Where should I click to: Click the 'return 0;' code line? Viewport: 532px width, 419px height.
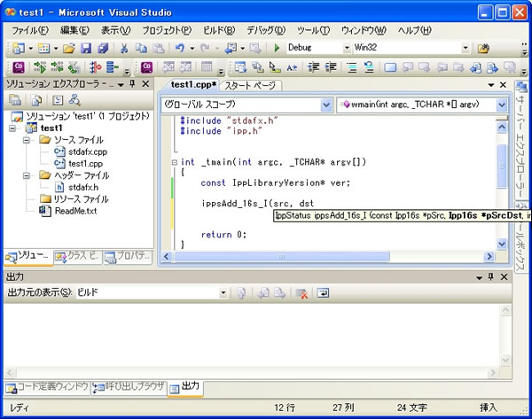[x=223, y=235]
